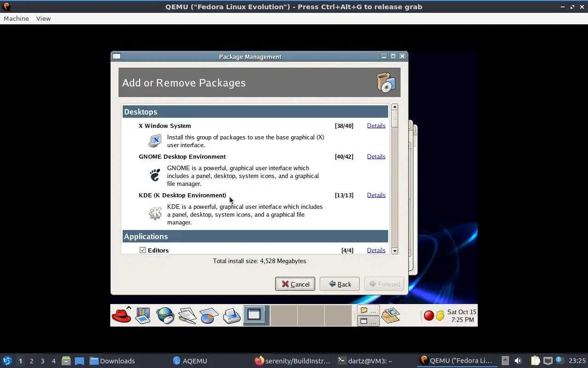Open the host volume control icon
588x368 pixels.
[x=518, y=361]
